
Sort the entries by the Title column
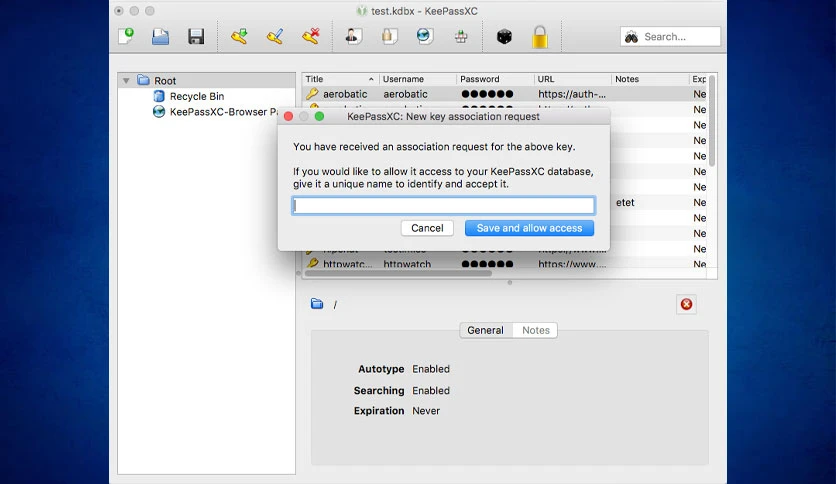[x=340, y=79]
